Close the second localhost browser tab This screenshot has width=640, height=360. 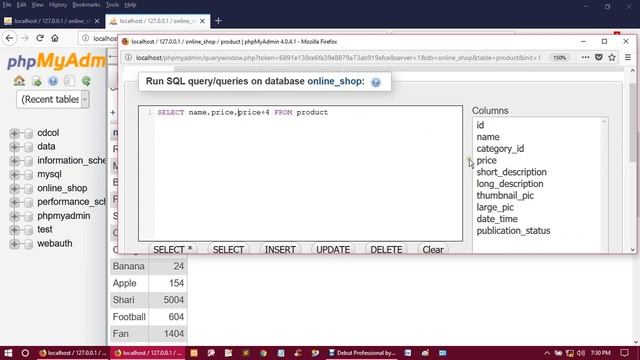pyautogui.click(x=202, y=21)
